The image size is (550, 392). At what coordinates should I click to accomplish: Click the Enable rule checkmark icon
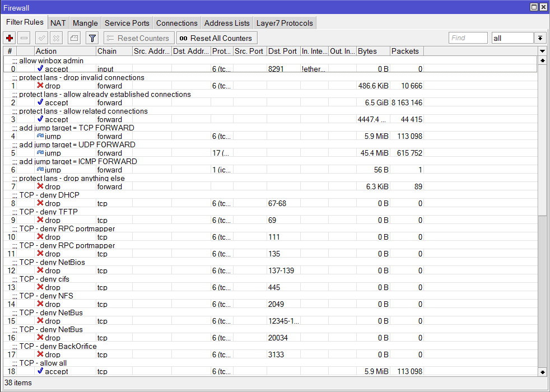click(x=42, y=38)
